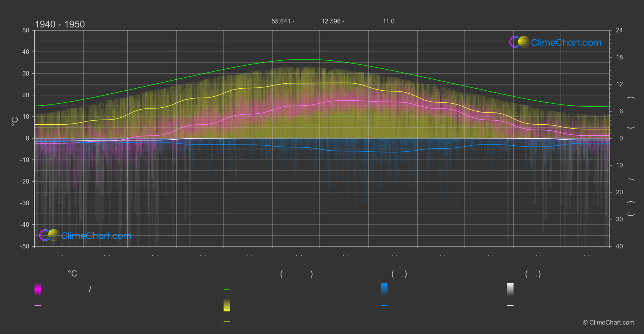Click the '18' right axis tick
The height and width of the screenshot is (334, 644).
coord(619,57)
